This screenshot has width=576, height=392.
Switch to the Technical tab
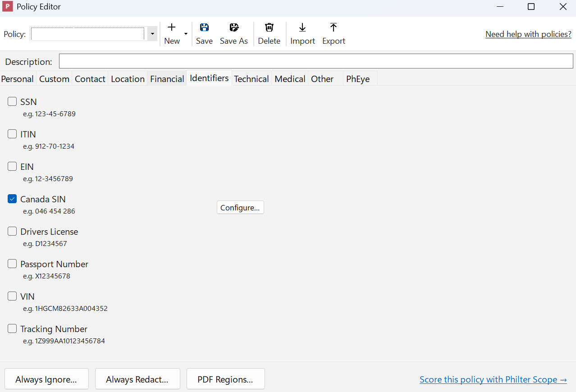251,79
